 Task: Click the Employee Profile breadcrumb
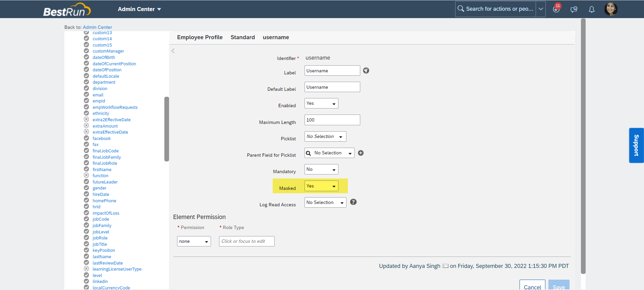tap(200, 37)
